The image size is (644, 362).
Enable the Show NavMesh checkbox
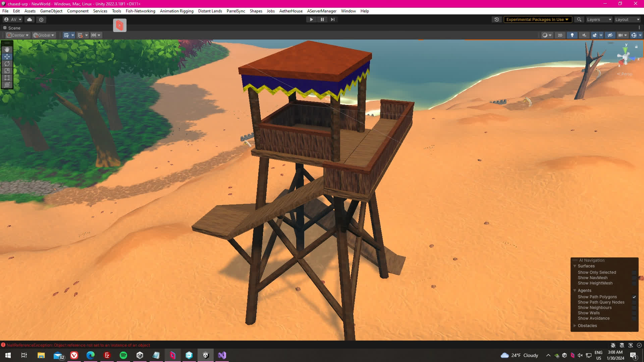click(634, 278)
